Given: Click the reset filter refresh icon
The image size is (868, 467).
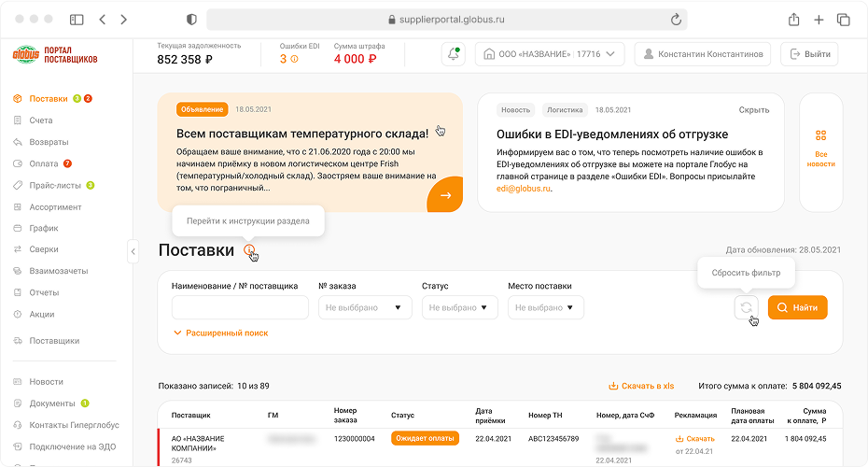Looking at the screenshot, I should [x=747, y=307].
